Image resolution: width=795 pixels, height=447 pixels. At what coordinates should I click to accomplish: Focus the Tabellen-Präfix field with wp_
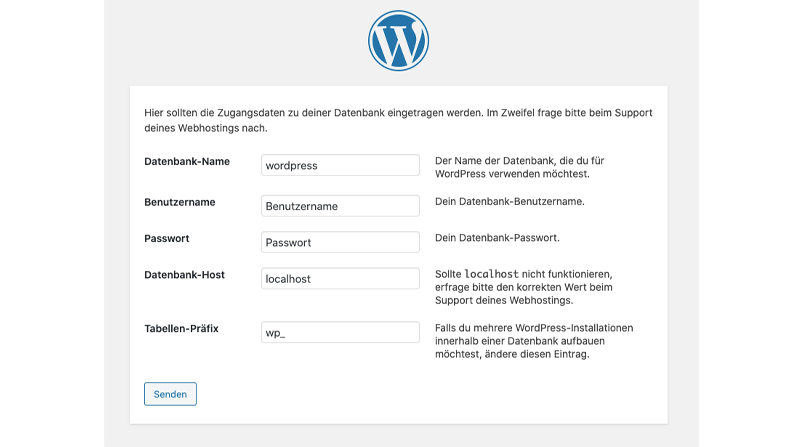pos(340,332)
